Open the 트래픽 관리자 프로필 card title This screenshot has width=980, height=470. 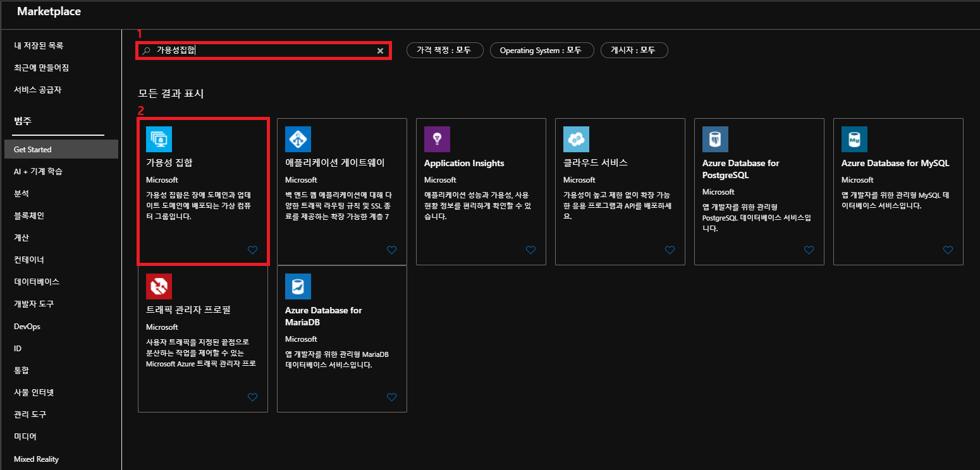(188, 310)
